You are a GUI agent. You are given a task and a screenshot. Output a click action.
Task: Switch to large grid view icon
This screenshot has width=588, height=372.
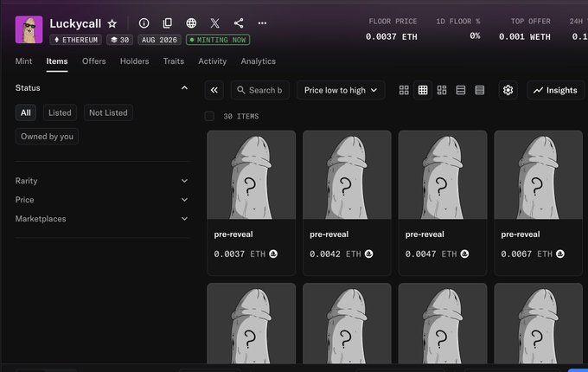[x=404, y=90]
